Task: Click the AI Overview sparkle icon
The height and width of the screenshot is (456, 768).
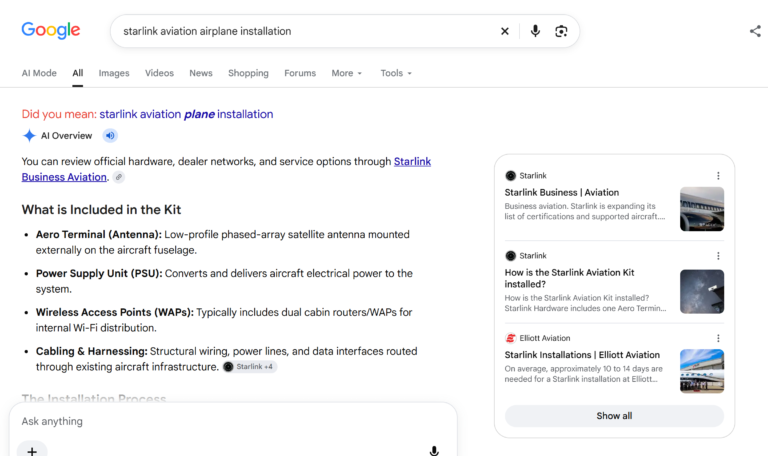Action: click(x=29, y=136)
